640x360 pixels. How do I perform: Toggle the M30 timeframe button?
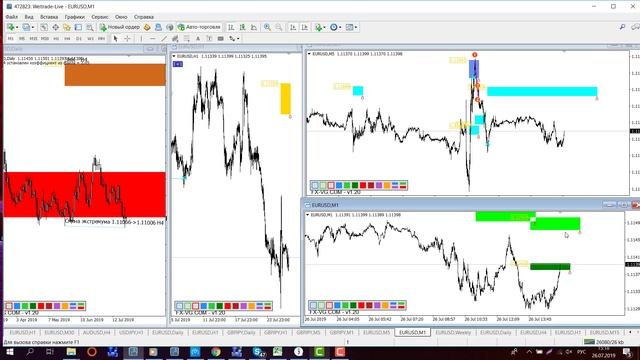click(x=44, y=38)
